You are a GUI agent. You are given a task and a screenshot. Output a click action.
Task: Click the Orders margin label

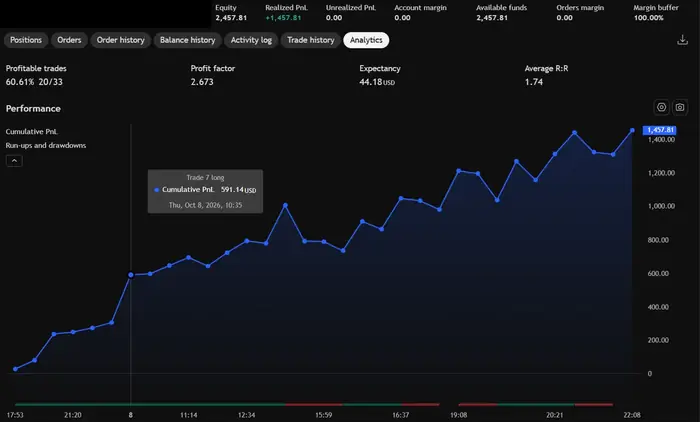(580, 8)
